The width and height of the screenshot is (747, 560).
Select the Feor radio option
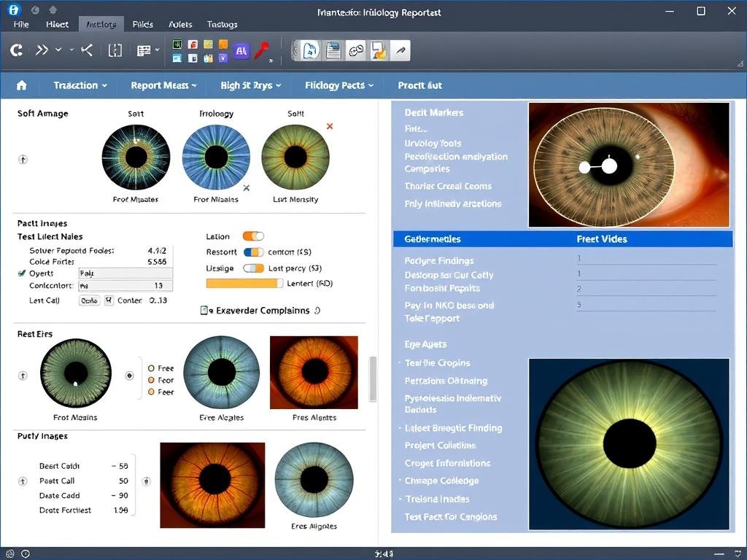151,380
